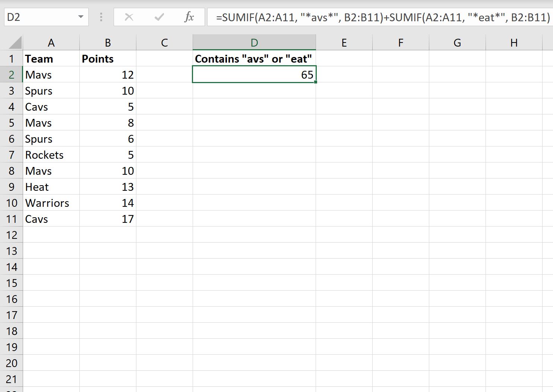Image resolution: width=553 pixels, height=392 pixels.
Task: Select row 21 header
Action: 12,379
